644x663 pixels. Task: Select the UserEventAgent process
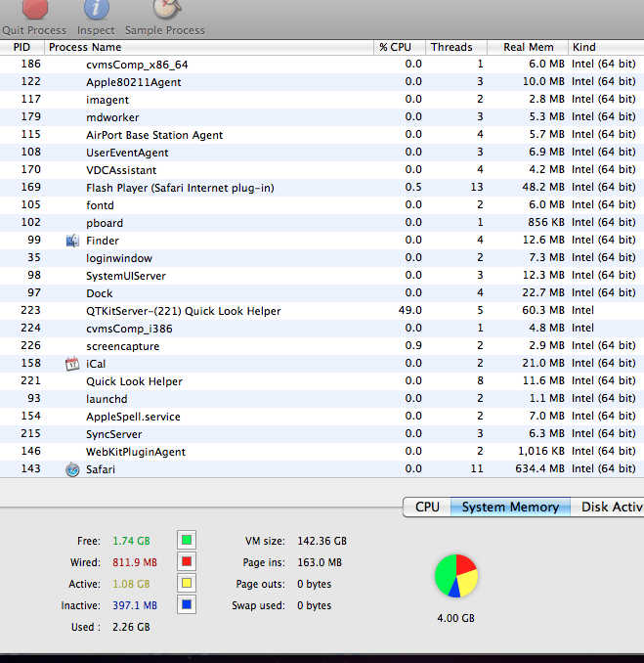click(x=322, y=153)
